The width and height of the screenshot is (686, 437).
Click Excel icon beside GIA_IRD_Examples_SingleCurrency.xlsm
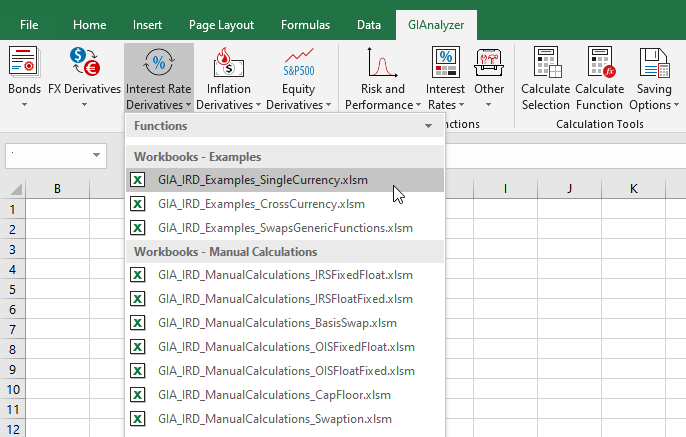[138, 180]
